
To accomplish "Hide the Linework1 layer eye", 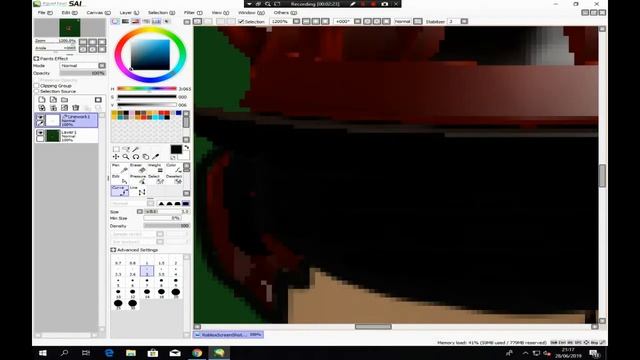I will 40,118.
